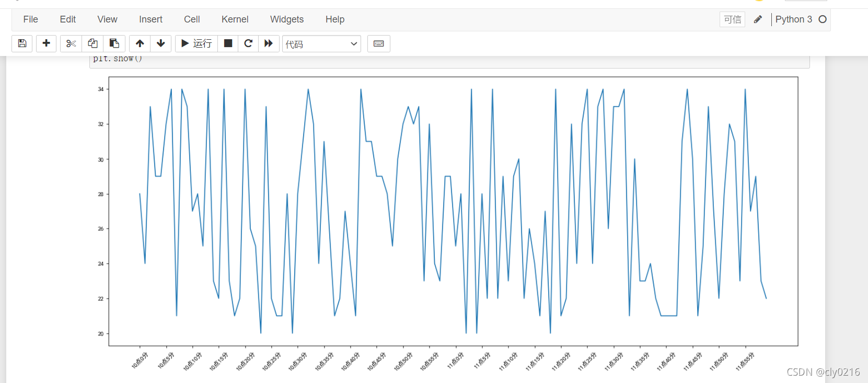Interrupt the kernel with stop square icon
This screenshot has height=383, width=868.
click(228, 43)
